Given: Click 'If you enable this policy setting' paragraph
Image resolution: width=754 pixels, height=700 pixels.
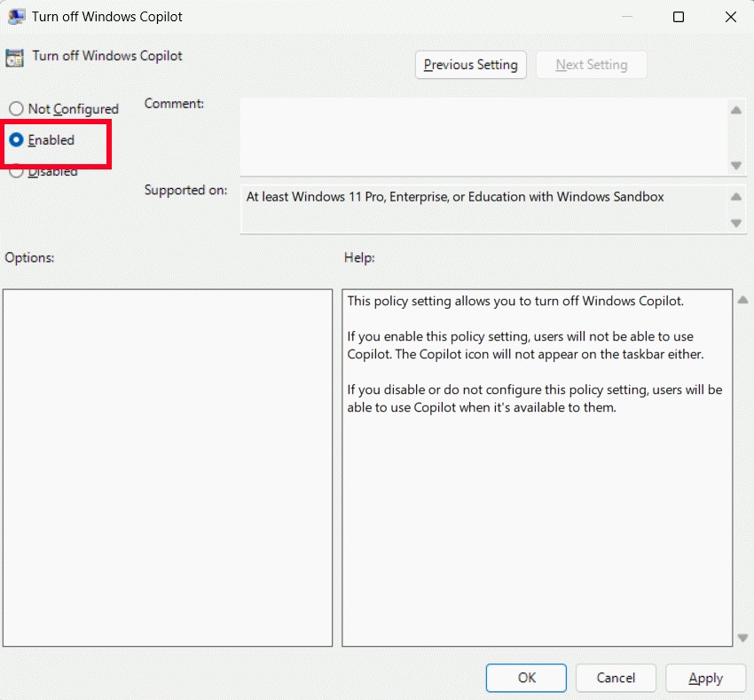Looking at the screenshot, I should coord(525,345).
